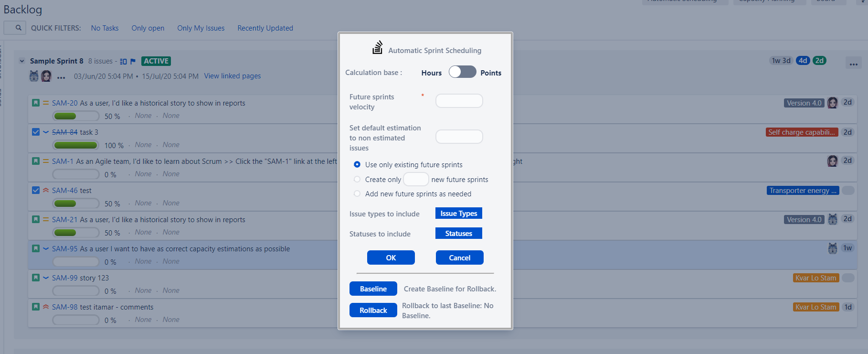Click the board icon next to '8 issues'
Viewport: 868px width, 354px height.
pyautogui.click(x=123, y=61)
